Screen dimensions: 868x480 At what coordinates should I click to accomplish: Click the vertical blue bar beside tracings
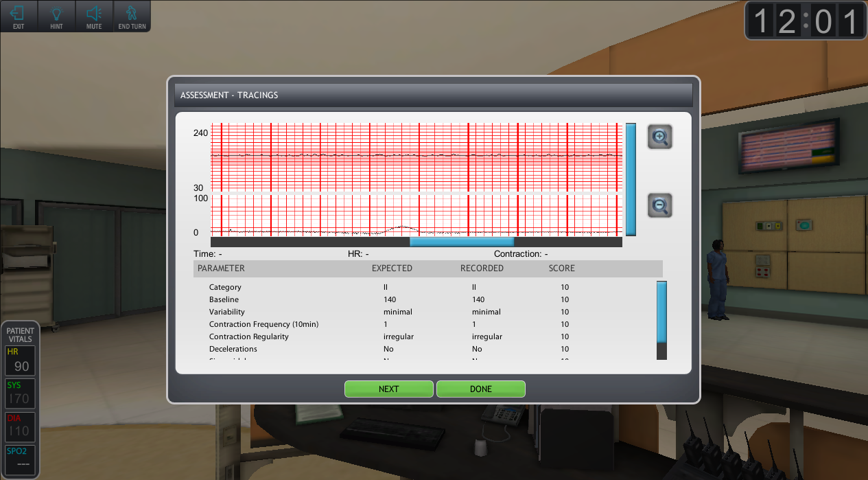tap(631, 179)
